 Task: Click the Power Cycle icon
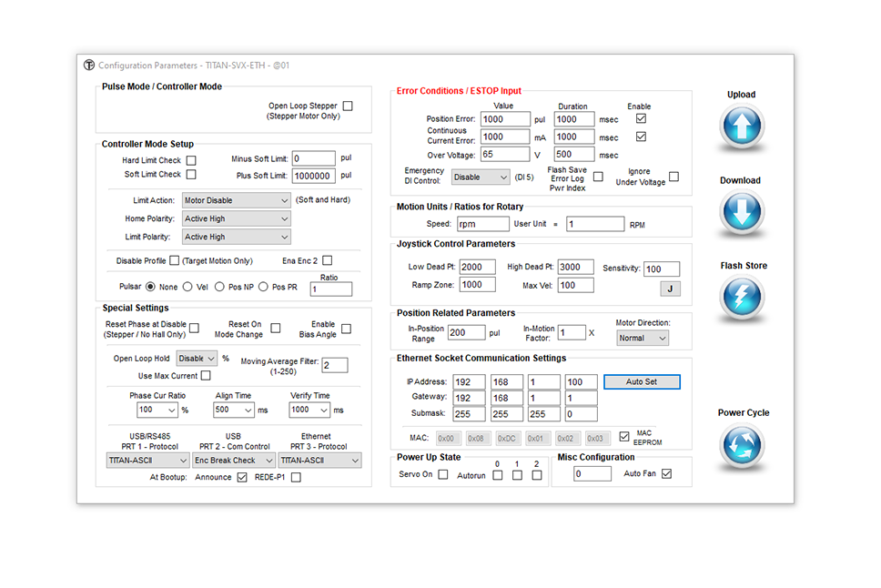[x=741, y=447]
